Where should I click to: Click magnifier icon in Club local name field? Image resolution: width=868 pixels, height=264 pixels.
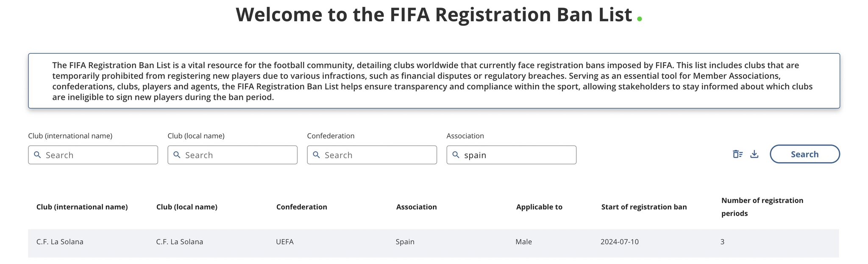click(x=177, y=155)
